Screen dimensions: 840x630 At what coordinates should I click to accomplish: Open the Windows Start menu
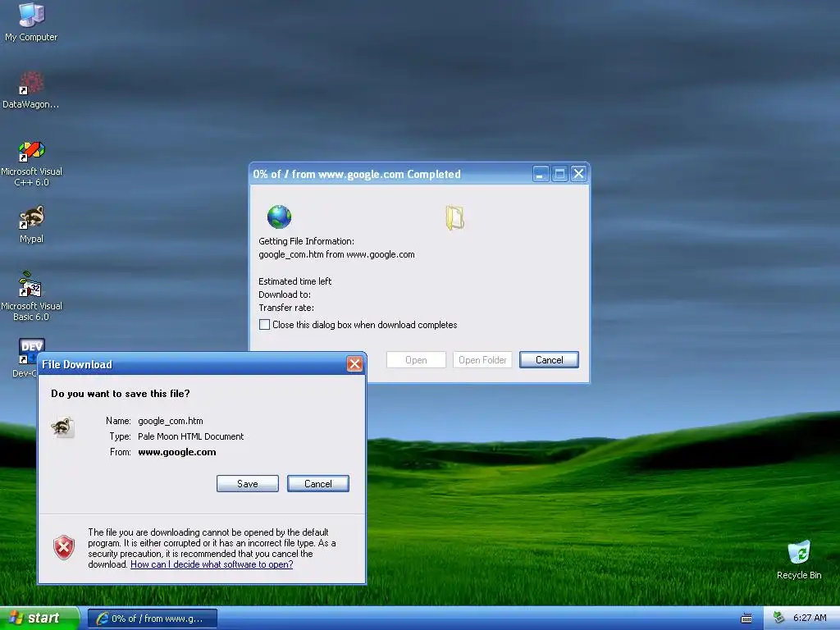pos(39,619)
